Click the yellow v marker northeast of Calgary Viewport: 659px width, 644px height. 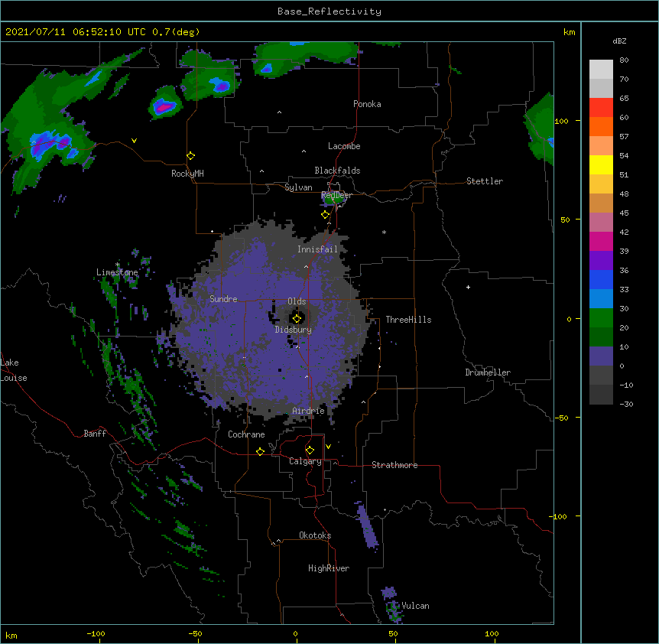tap(328, 447)
